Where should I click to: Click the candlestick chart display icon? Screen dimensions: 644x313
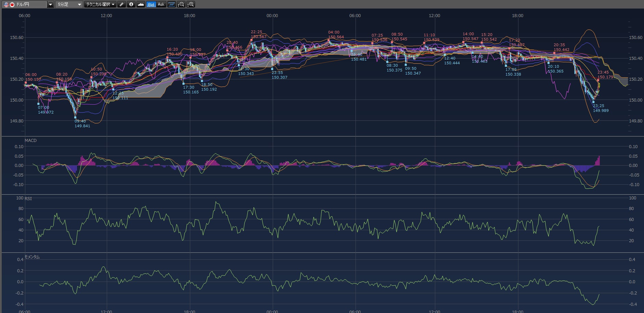171,4
